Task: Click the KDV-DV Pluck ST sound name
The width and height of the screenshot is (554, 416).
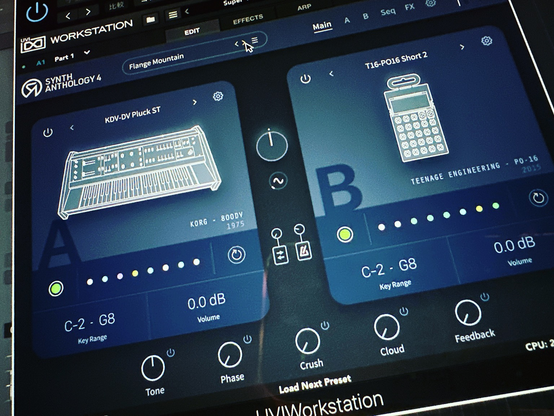Action: 132,115
